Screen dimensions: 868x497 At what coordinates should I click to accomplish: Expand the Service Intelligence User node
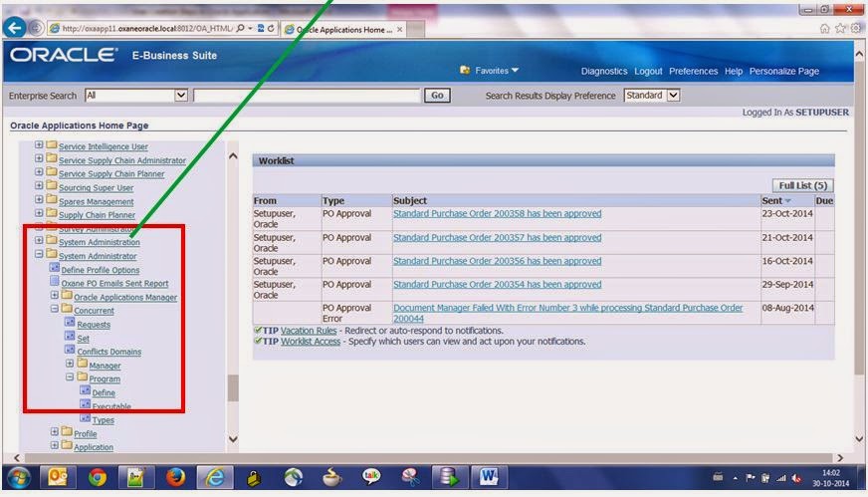(39, 144)
